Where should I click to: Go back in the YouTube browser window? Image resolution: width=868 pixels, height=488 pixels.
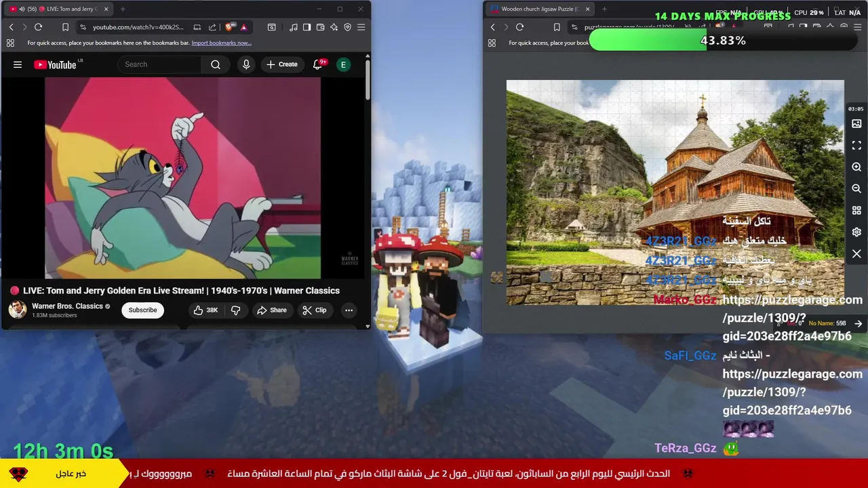[x=11, y=27]
